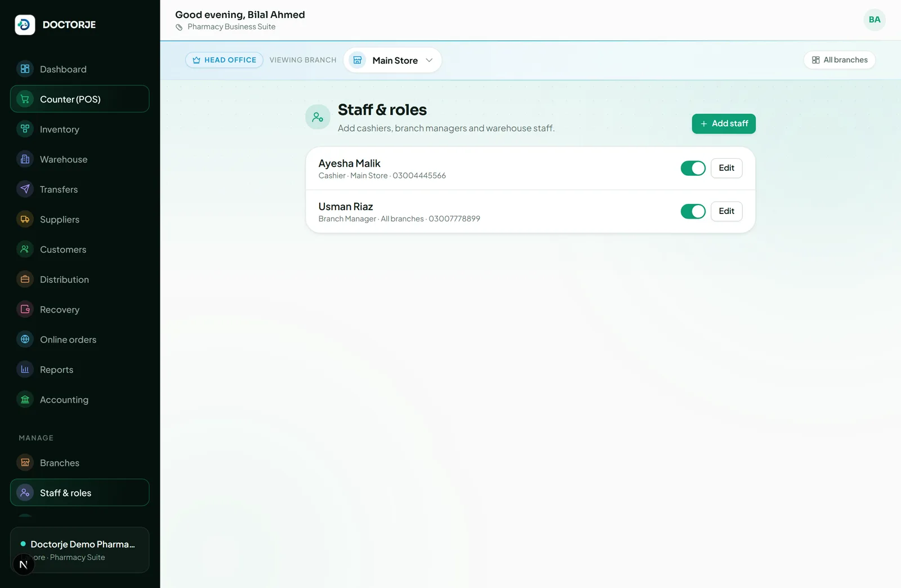Click the Add staff button
Viewport: 901px width, 588px height.
(724, 124)
